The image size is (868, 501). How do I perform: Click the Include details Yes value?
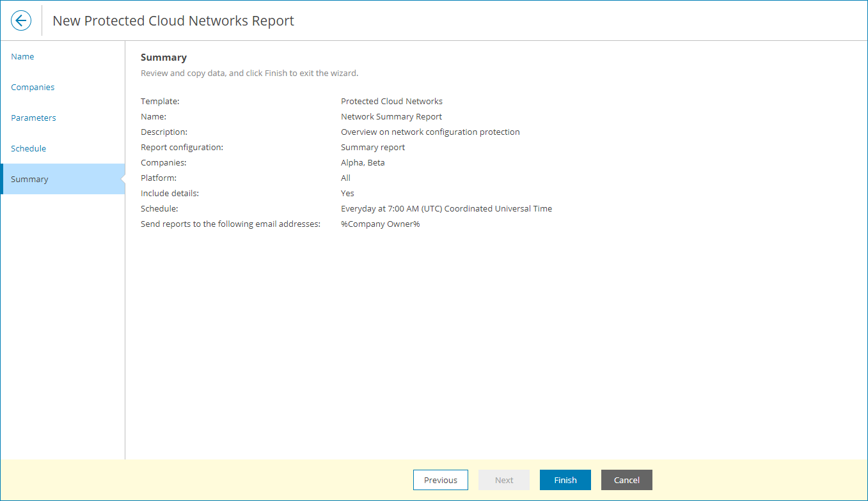point(347,193)
